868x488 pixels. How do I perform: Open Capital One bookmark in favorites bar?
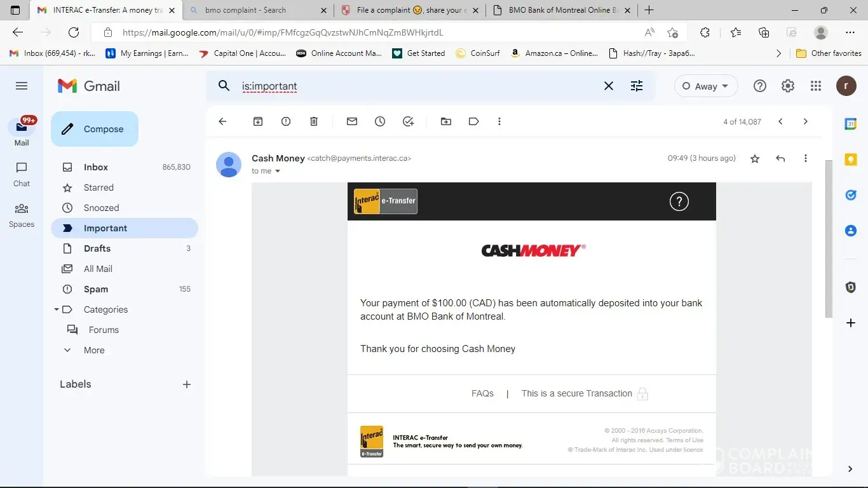click(x=243, y=53)
